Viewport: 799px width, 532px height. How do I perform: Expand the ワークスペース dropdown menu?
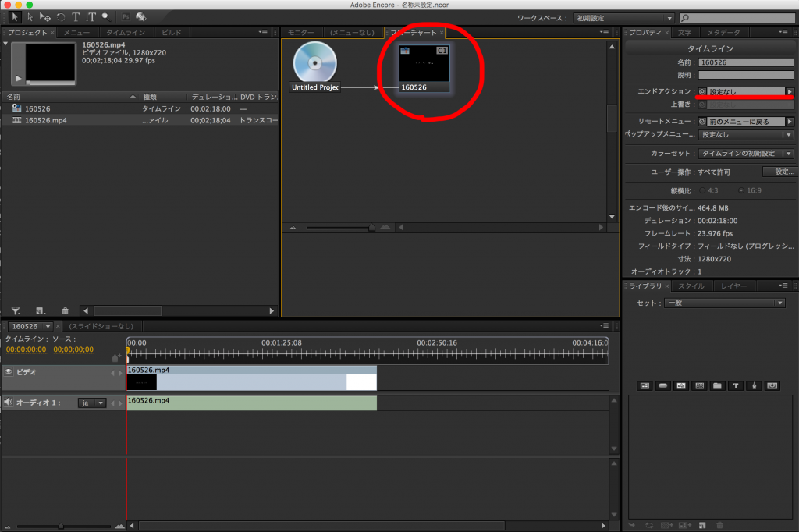tap(623, 18)
